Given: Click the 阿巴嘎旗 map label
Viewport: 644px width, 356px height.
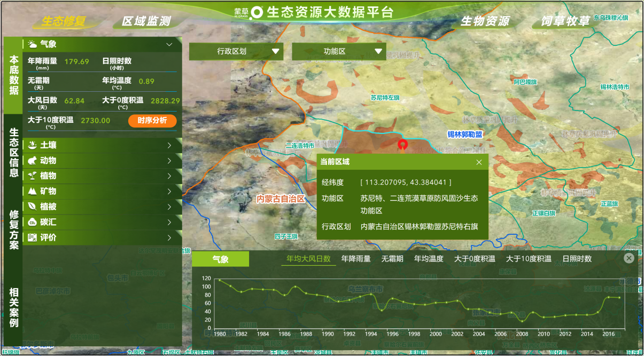Looking at the screenshot, I should 524,82.
